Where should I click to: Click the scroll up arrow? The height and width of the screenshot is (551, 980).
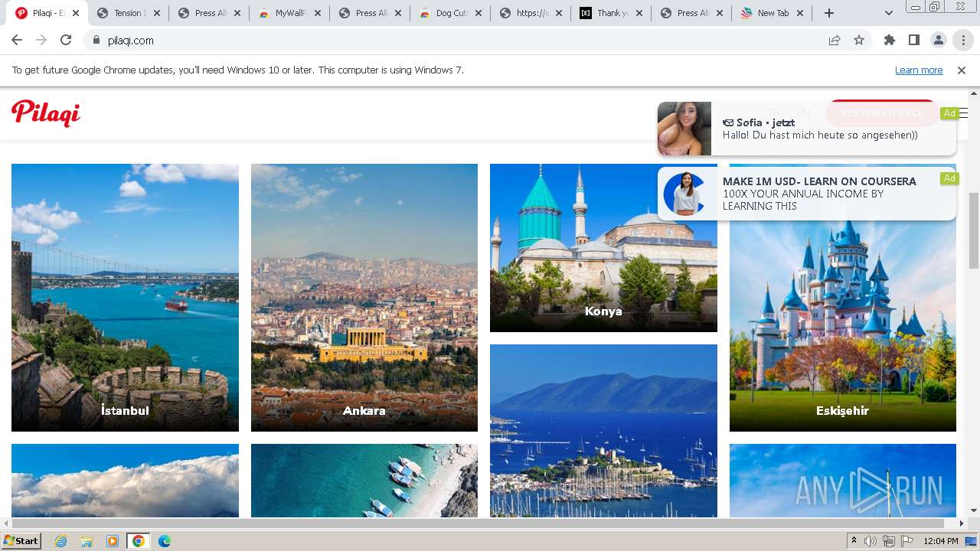click(974, 94)
